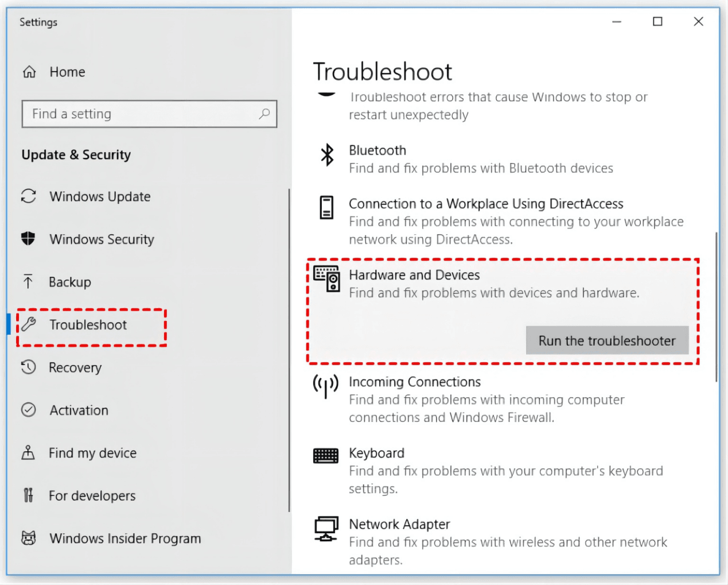Minimize the Settings window
Image resolution: width=728 pixels, height=585 pixels.
617,22
